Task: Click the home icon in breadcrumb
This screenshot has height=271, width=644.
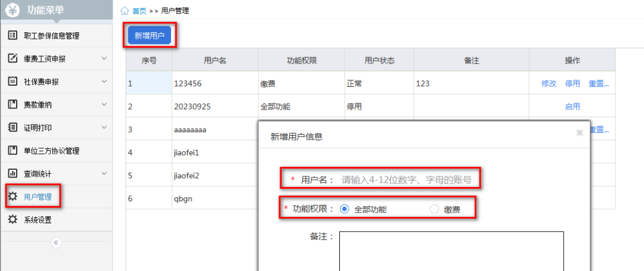Action: [x=125, y=11]
